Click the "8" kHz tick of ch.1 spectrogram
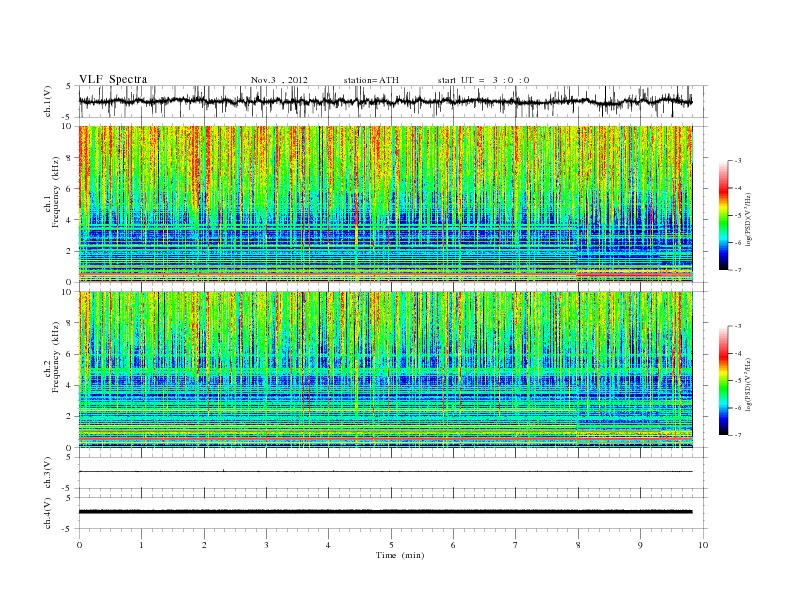The image size is (792, 612). [69, 158]
